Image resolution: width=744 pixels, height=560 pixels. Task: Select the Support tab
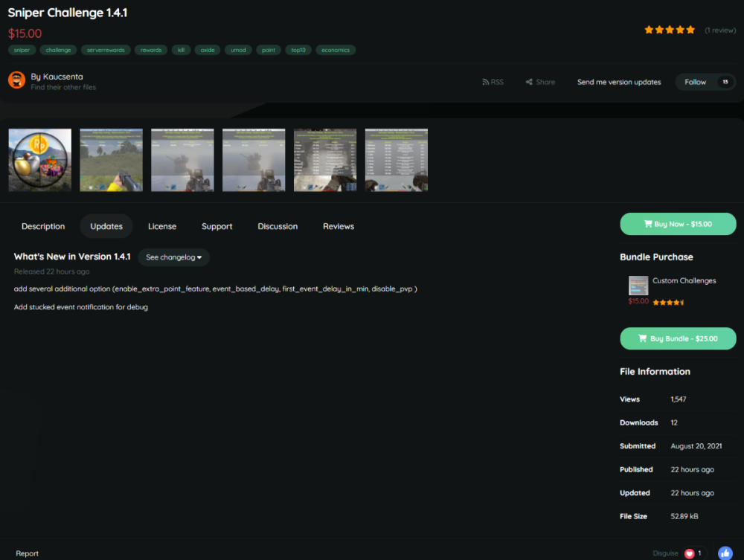[x=217, y=226]
